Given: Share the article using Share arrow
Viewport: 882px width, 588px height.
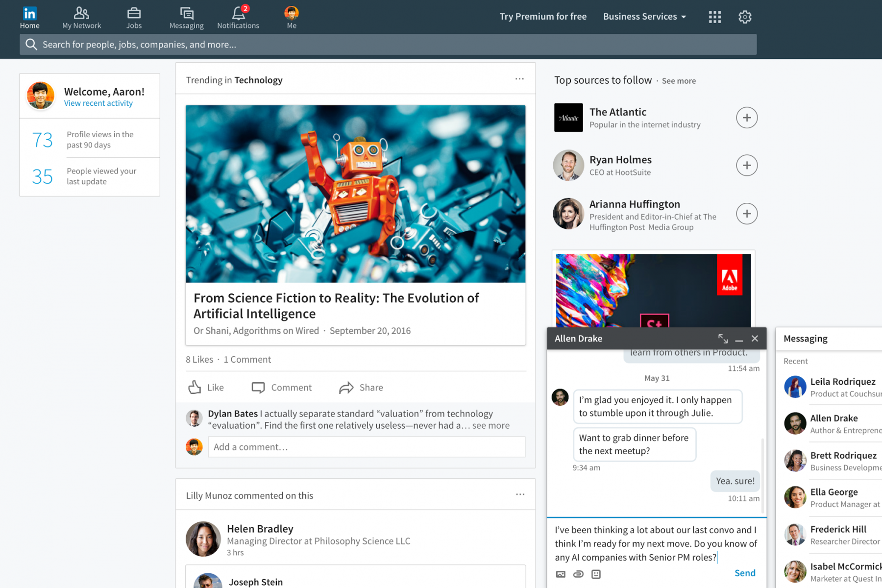Looking at the screenshot, I should [346, 388].
